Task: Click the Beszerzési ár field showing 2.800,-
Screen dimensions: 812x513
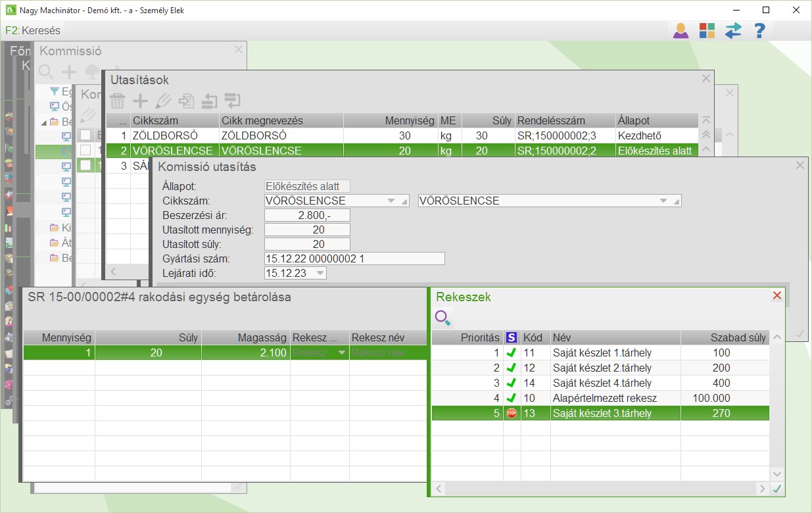Action: (307, 215)
